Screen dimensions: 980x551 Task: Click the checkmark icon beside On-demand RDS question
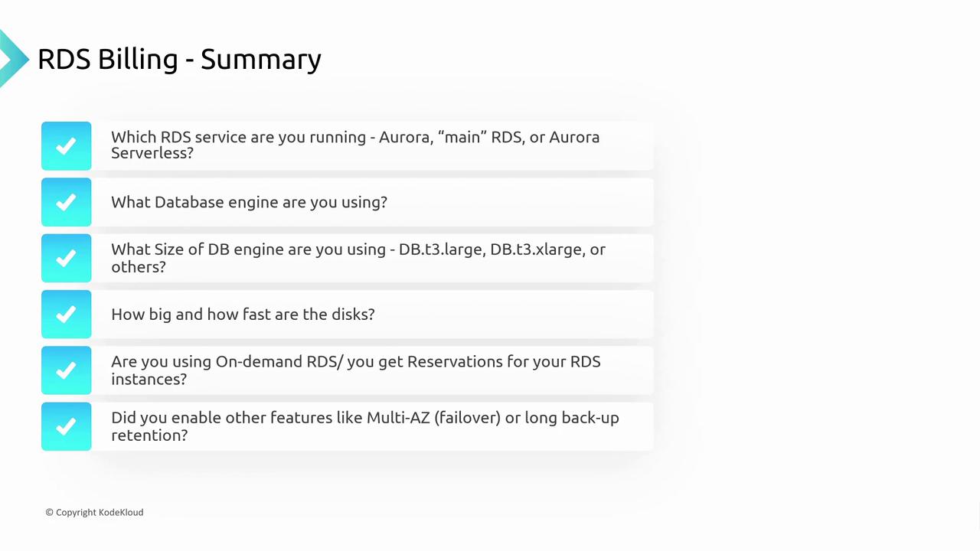(x=66, y=370)
